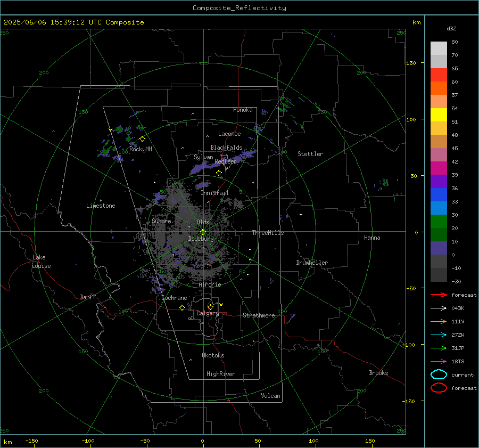
Task: Pick the bright green swatch below 30 dBZ
Action: [439, 221]
